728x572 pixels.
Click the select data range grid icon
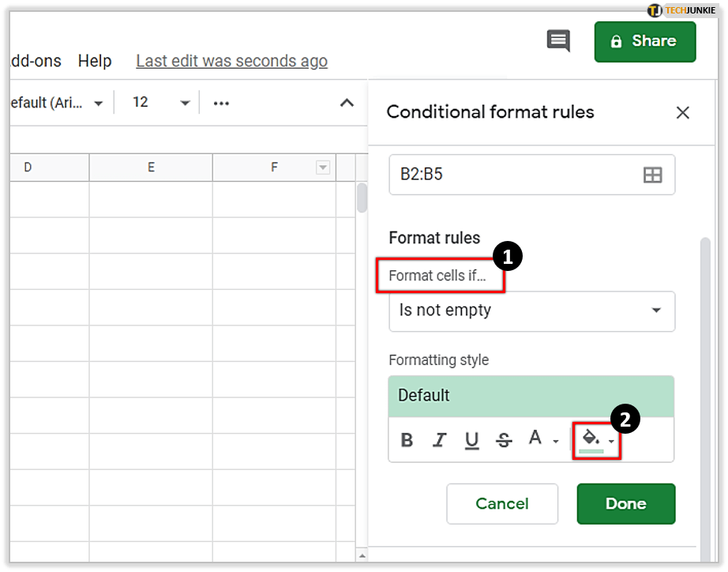[x=652, y=175]
